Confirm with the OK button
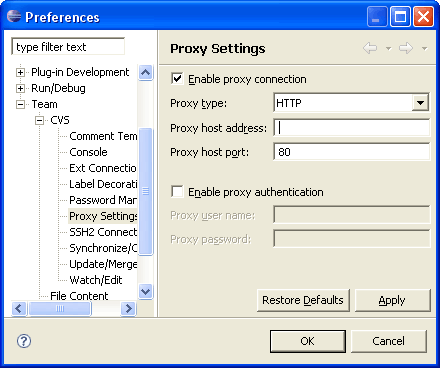The height and width of the screenshot is (368, 440). tap(307, 341)
